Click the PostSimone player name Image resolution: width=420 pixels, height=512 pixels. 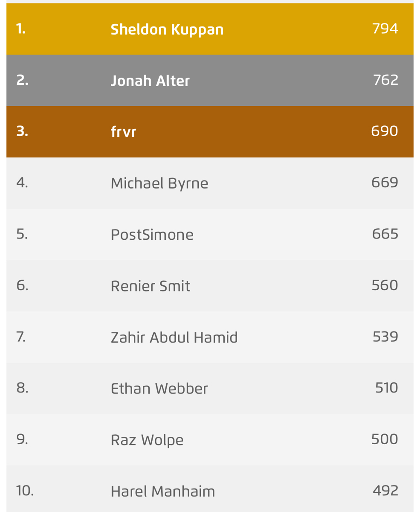coord(152,235)
